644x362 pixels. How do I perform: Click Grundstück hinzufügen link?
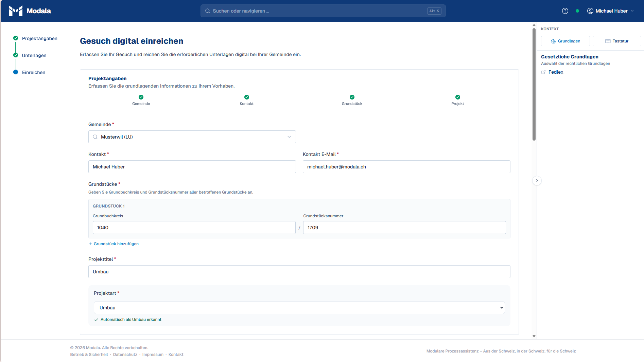tap(116, 244)
